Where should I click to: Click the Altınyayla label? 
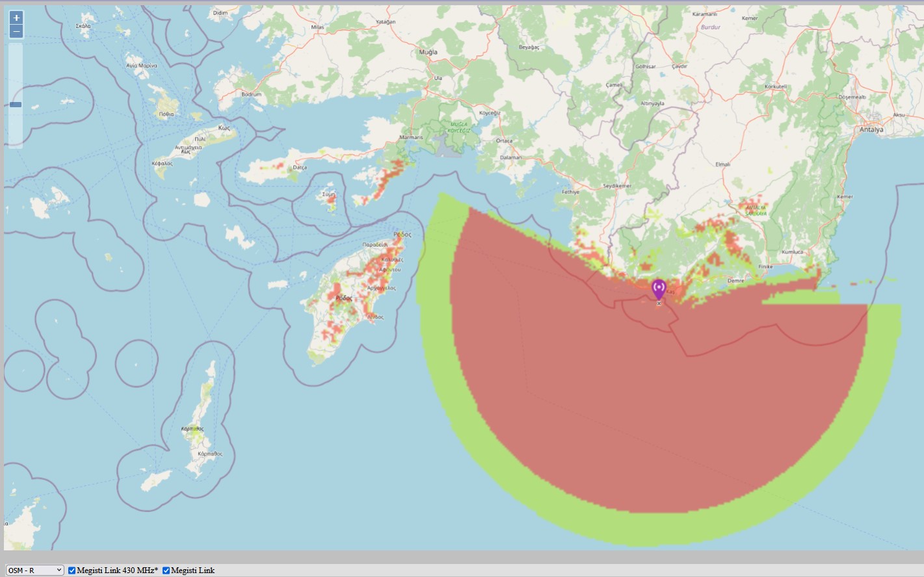point(652,103)
